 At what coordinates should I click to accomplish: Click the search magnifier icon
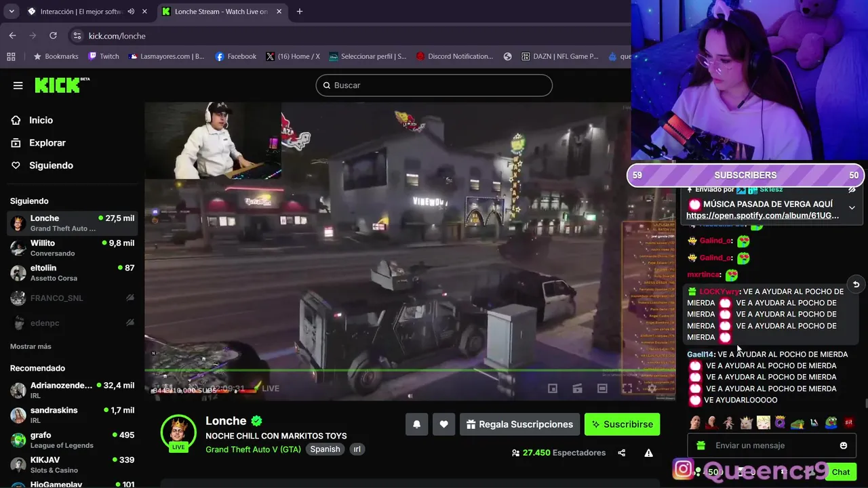pos(327,85)
